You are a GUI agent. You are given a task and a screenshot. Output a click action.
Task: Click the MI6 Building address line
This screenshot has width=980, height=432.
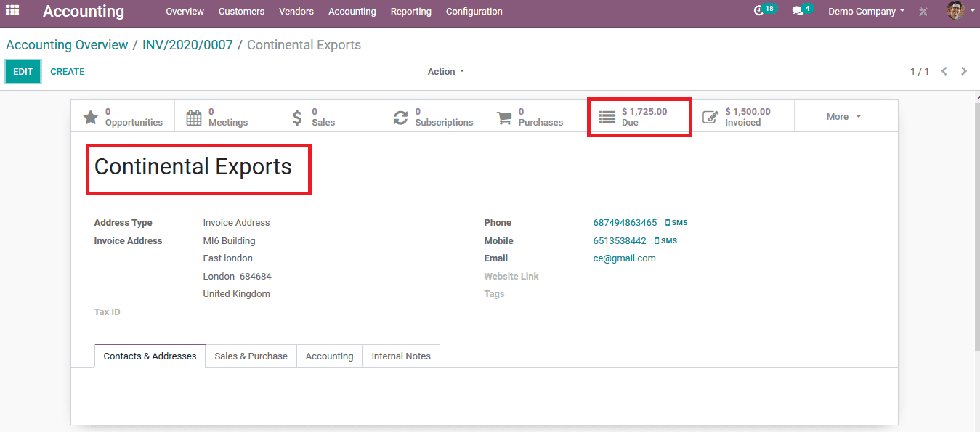click(x=229, y=241)
